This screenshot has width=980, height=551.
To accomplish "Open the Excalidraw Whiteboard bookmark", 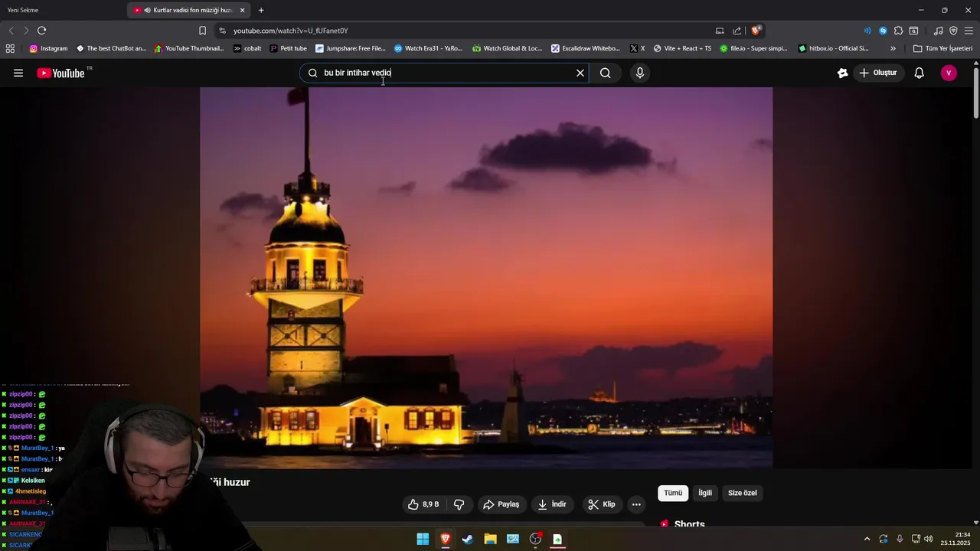I will [586, 48].
